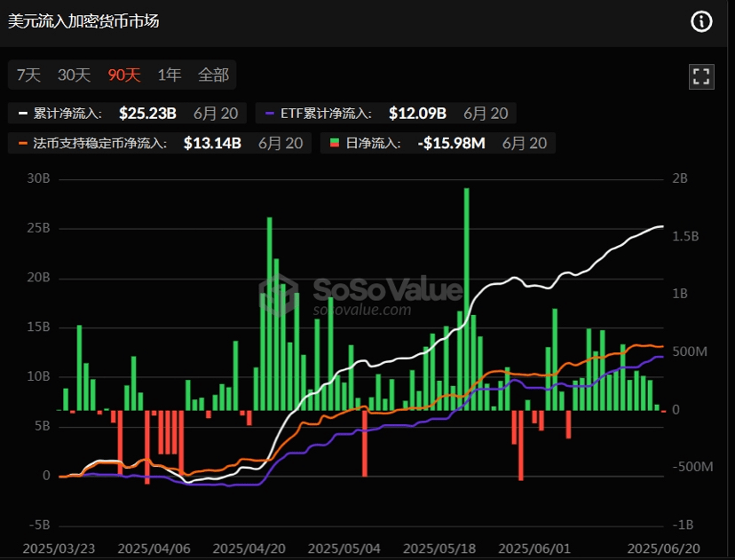This screenshot has width=735, height=560.
Task: Click the $13.14B stablecoin value
Action: pyautogui.click(x=212, y=143)
